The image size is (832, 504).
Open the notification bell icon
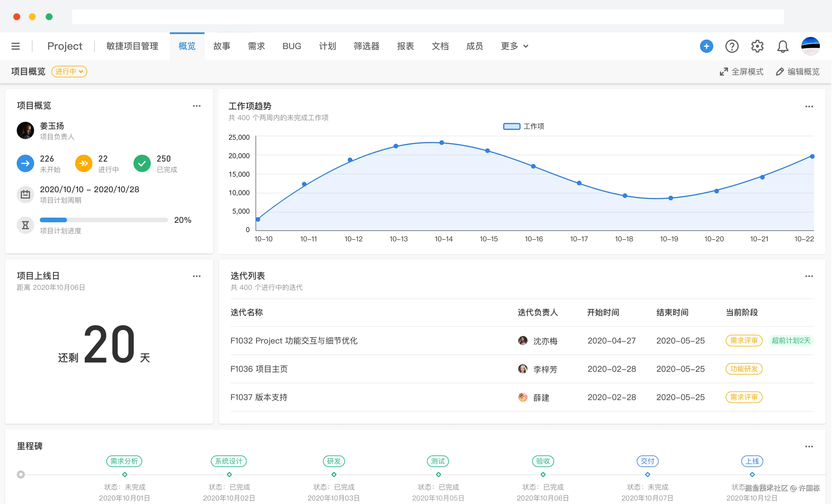pos(783,46)
